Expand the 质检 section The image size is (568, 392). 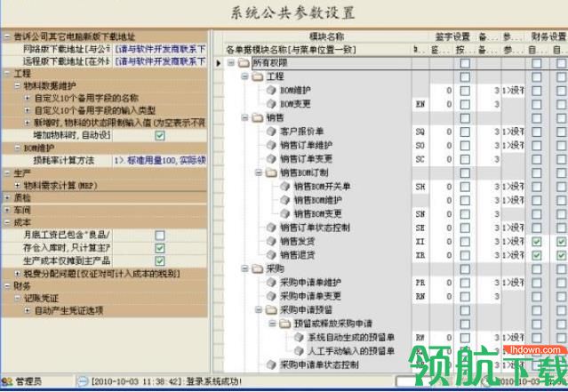pos(7,198)
